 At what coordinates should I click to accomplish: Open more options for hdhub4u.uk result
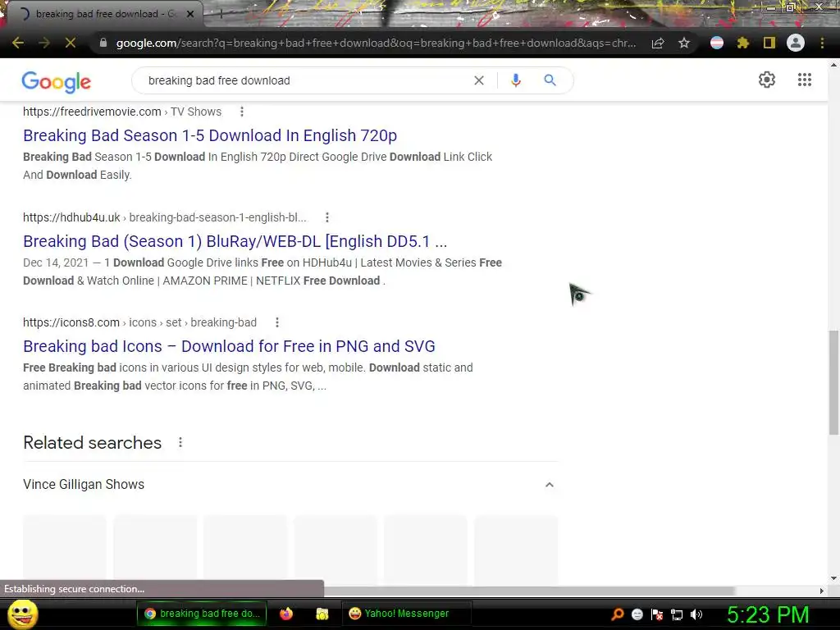pos(327,217)
